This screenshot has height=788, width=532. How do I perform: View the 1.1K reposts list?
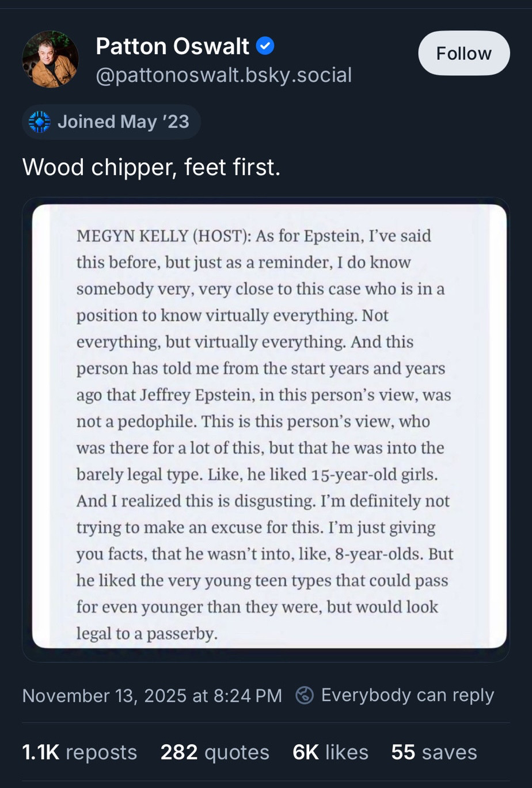[x=79, y=752]
